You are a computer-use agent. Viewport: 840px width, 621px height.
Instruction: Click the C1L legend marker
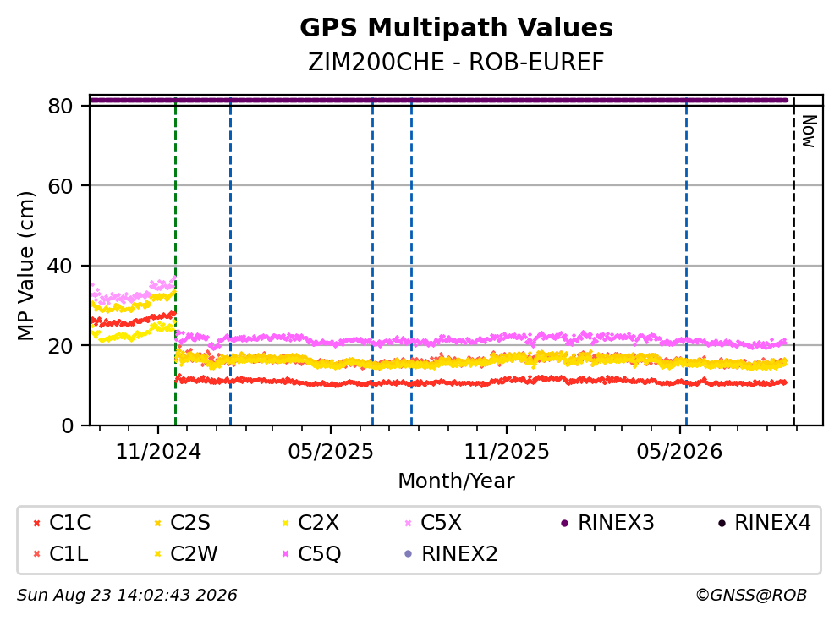(x=36, y=554)
